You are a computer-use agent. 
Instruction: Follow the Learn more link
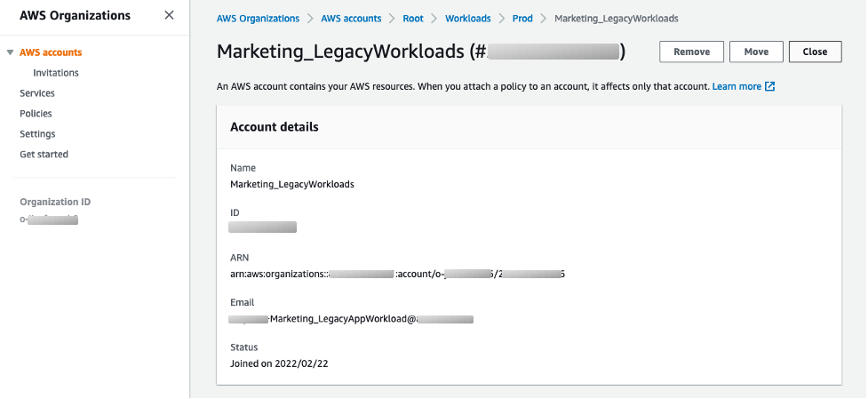coord(737,86)
